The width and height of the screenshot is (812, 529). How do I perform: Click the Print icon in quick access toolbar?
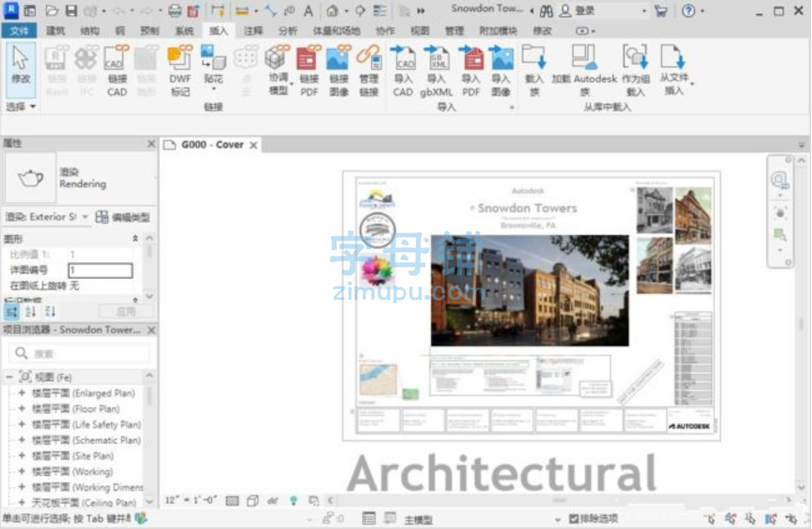pyautogui.click(x=174, y=10)
